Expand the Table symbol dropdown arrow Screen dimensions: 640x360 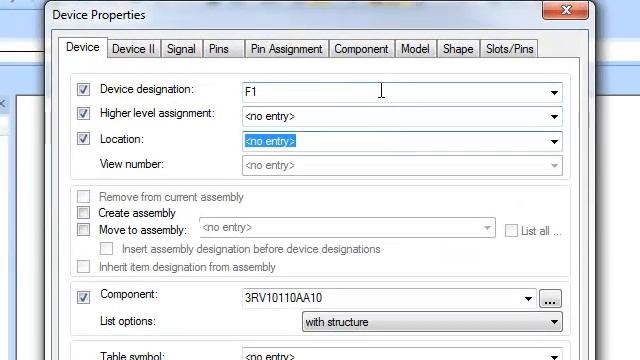pyautogui.click(x=554, y=356)
